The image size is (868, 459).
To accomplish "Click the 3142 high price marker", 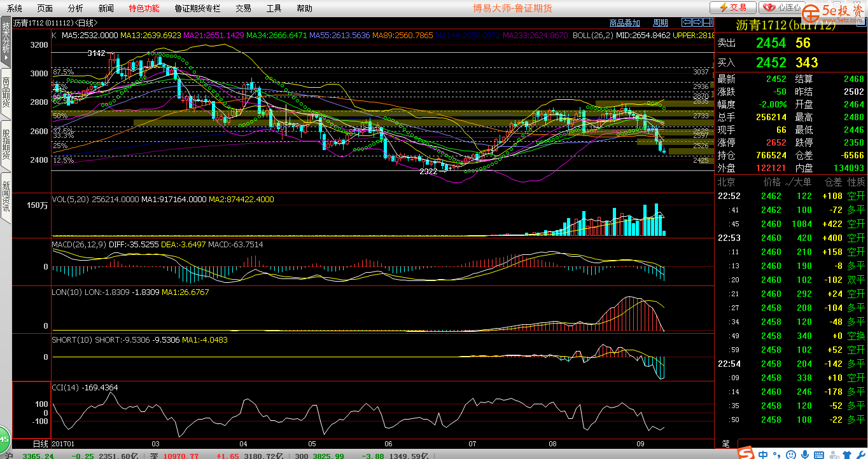I will point(96,53).
